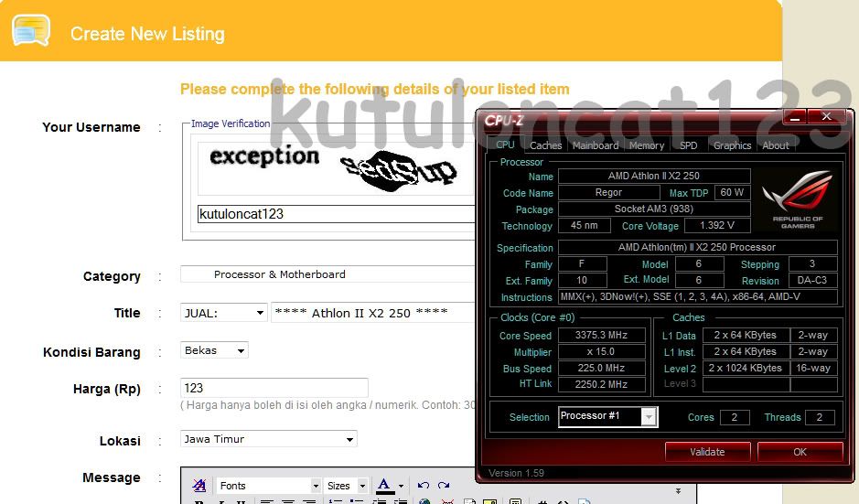The height and width of the screenshot is (504, 859).
Task: Open the SPD tab in CPU-Z
Action: (x=689, y=145)
